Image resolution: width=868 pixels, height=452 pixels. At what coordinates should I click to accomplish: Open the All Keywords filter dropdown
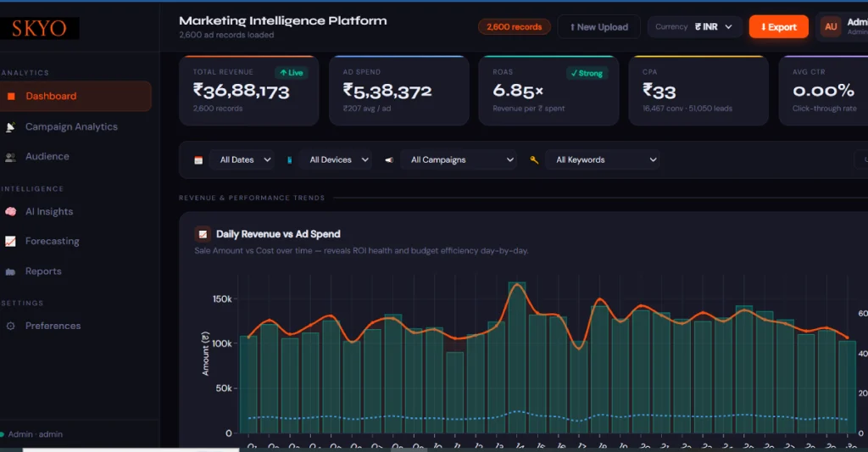(603, 159)
